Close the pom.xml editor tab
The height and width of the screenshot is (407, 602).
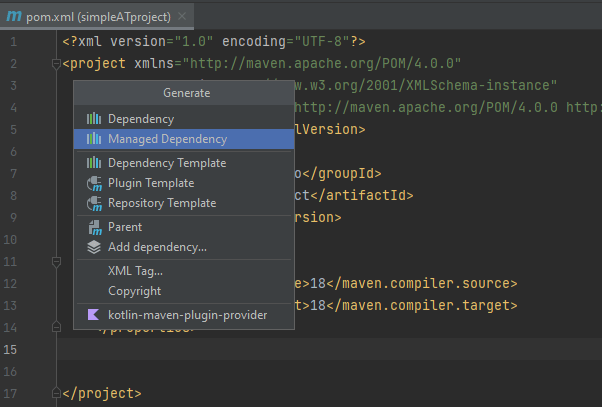(x=182, y=16)
